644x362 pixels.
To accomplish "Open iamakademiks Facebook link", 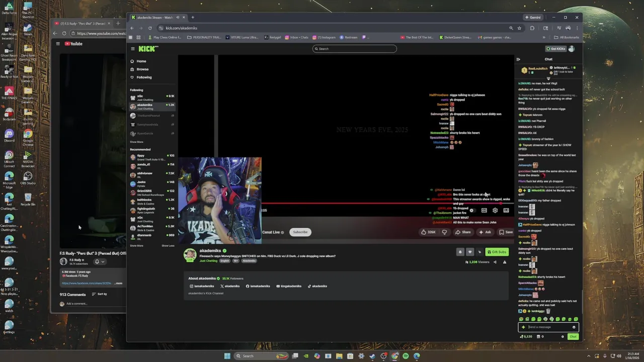I will pos(258,286).
